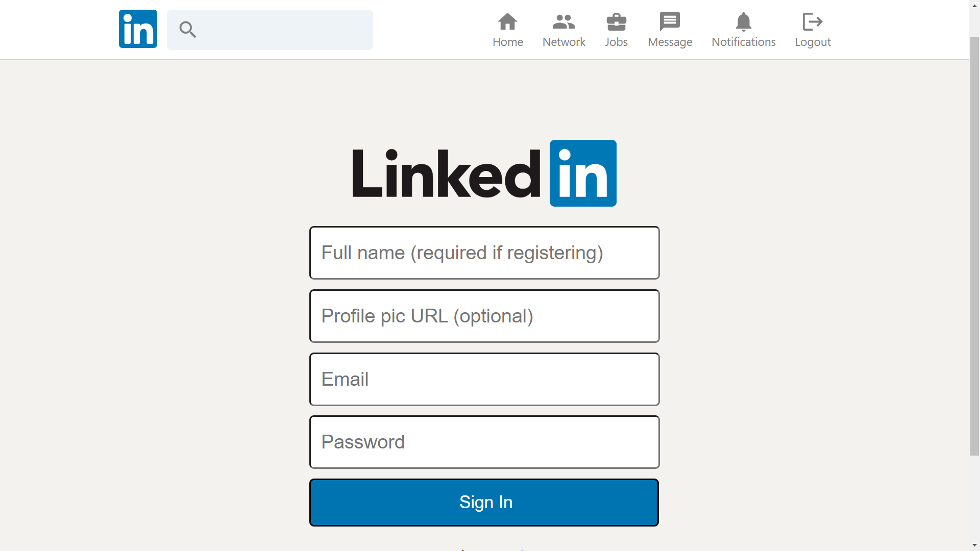Click the search magnifier icon

tap(187, 30)
